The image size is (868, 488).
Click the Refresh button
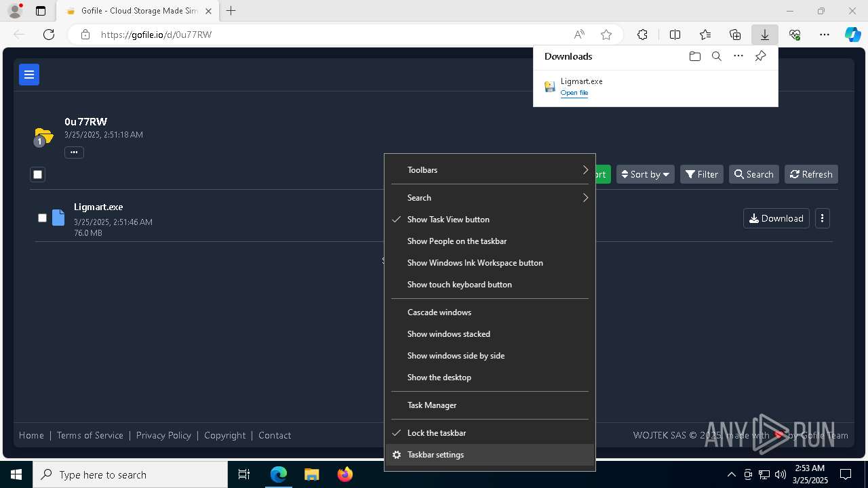click(811, 174)
